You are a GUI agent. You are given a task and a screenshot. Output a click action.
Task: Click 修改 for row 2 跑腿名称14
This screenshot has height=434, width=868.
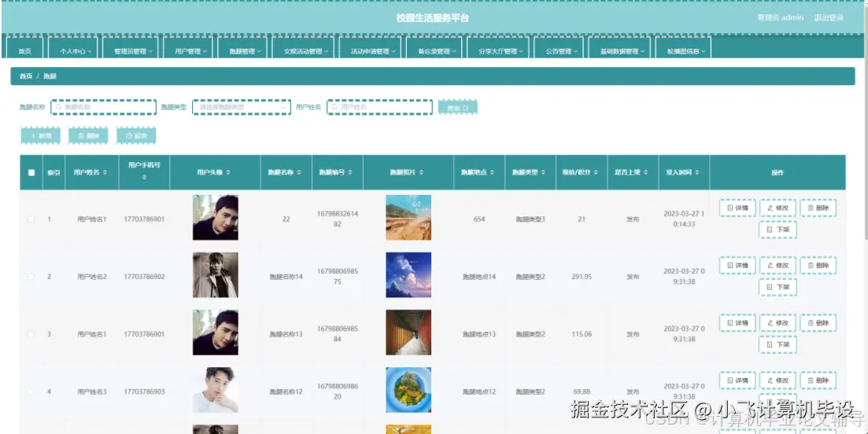click(x=778, y=266)
